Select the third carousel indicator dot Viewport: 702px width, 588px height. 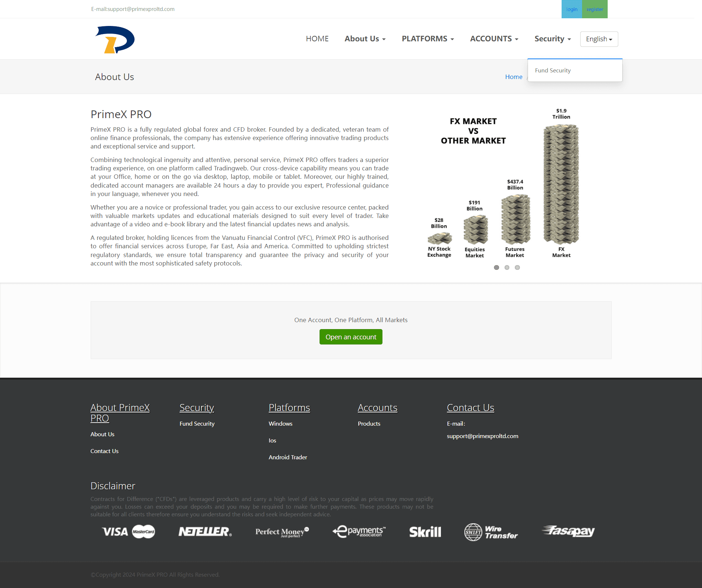(517, 268)
